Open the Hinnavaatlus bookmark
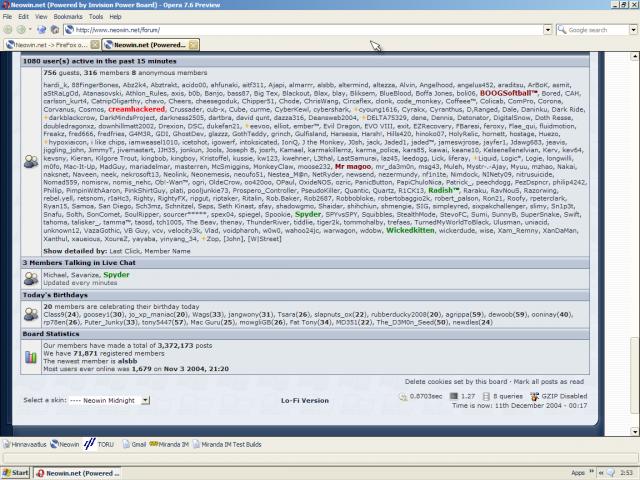640x480 pixels. (24, 444)
